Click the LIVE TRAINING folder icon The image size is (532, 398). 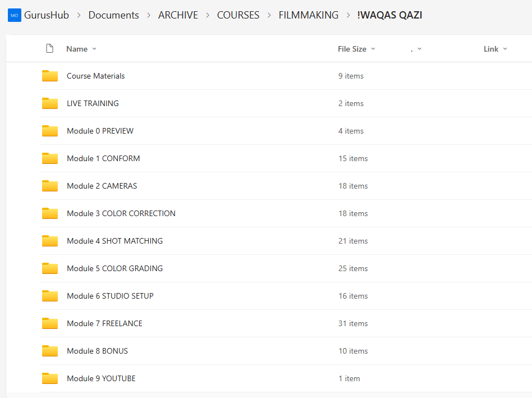[50, 103]
